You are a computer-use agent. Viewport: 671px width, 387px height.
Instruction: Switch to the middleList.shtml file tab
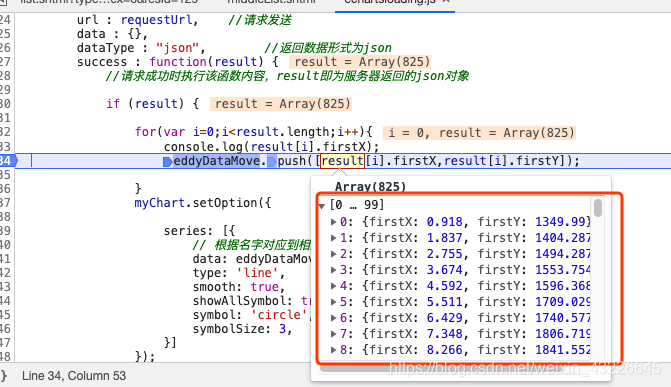pos(271,2)
